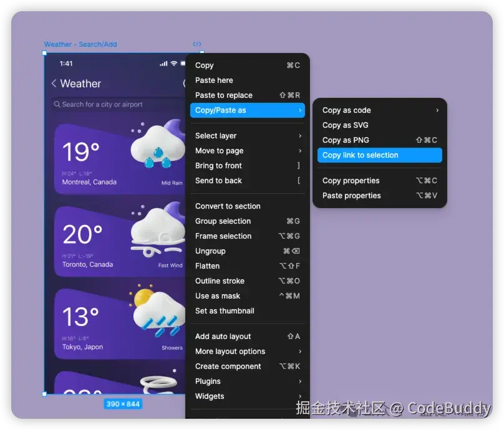
Task: Click the cellular signal icon
Action: [x=163, y=64]
